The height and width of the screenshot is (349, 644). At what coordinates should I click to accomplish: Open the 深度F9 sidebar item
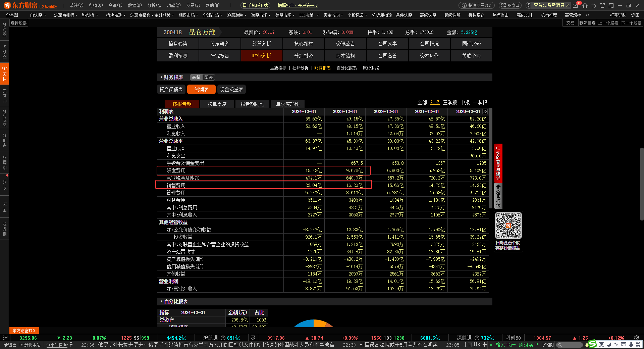(x=4, y=96)
